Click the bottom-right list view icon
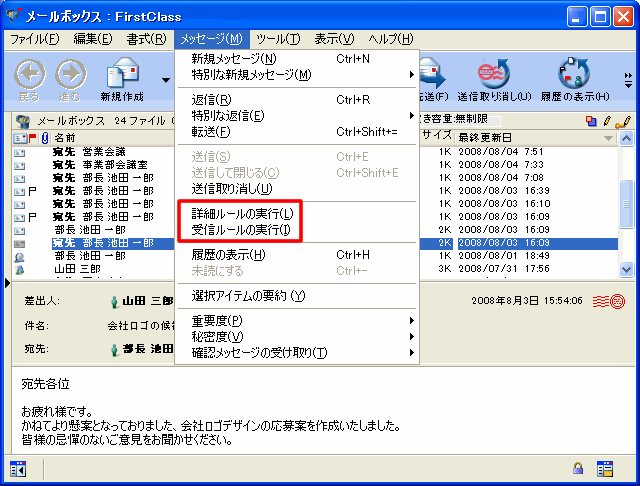 pyautogui.click(x=604, y=468)
